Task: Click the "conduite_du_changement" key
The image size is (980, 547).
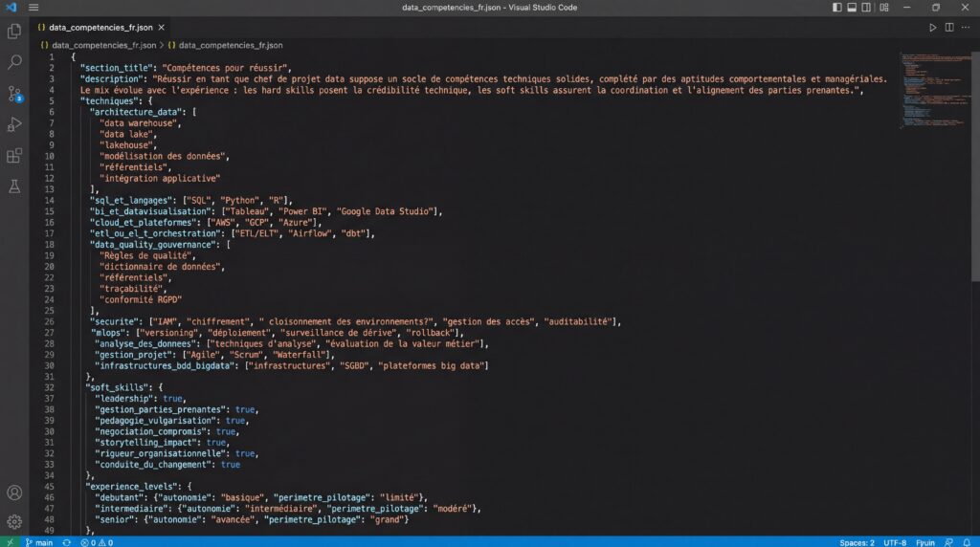Action: coord(153,465)
